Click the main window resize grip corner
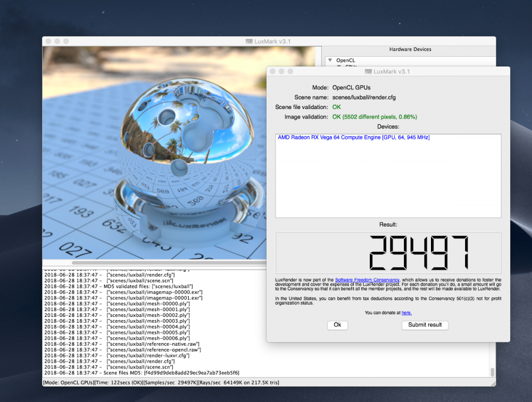 coord(493,384)
